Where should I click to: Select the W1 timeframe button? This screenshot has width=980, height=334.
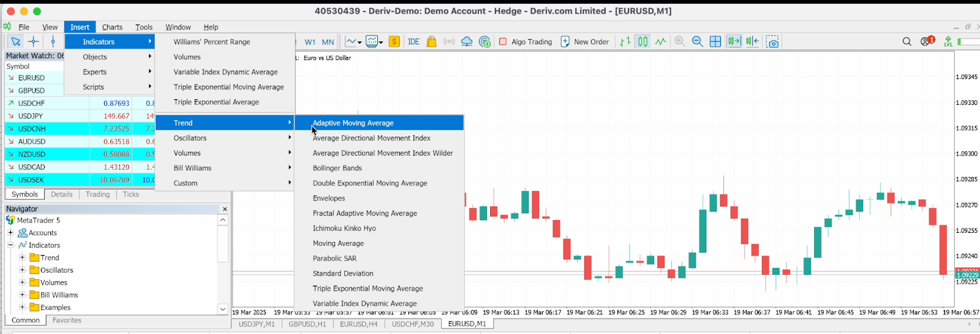tap(310, 42)
